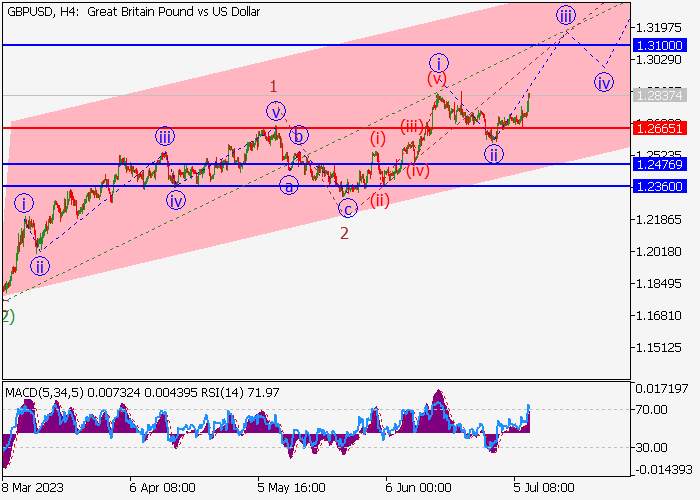The height and width of the screenshot is (500, 700).
Task: Select the blue 1.23600 price level tag
Action: (x=660, y=186)
